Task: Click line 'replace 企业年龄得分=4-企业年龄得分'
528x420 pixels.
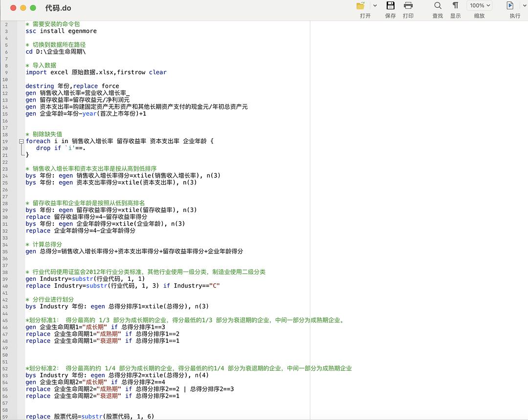Action: pos(81,231)
